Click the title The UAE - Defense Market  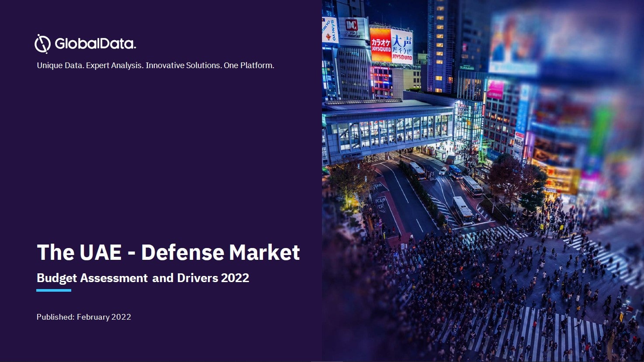point(168,252)
